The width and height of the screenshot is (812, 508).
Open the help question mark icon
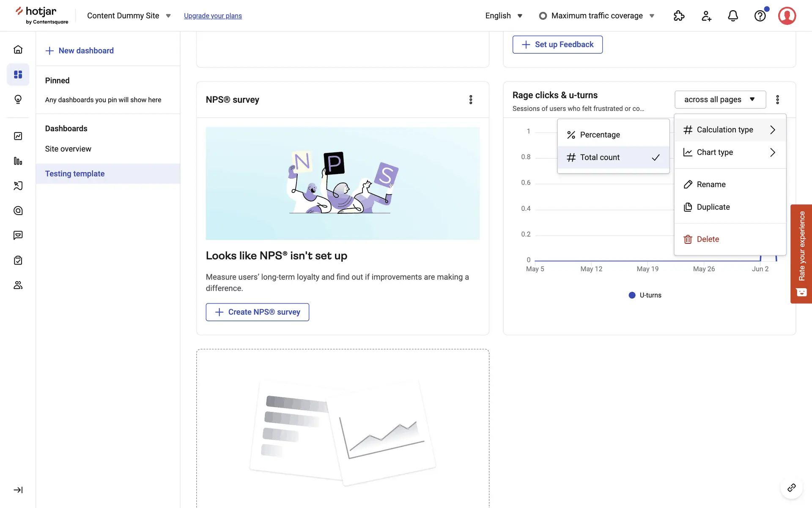[x=760, y=16]
